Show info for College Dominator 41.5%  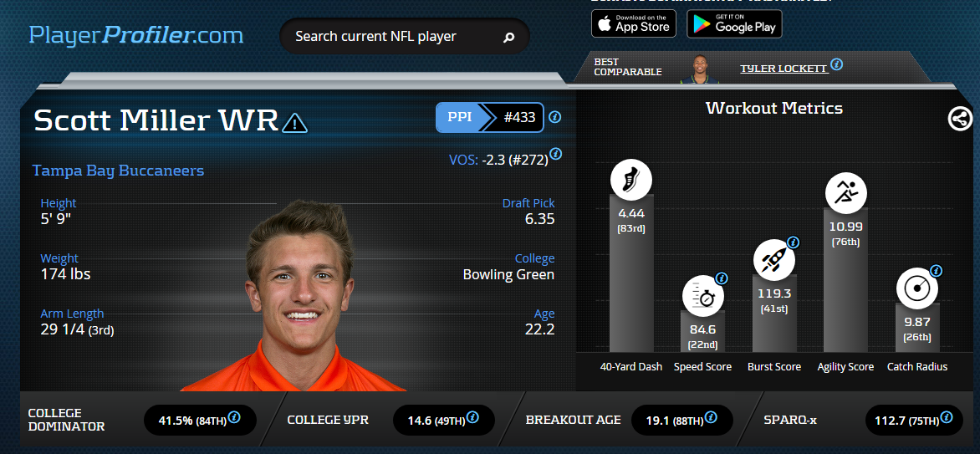pyautogui.click(x=234, y=417)
